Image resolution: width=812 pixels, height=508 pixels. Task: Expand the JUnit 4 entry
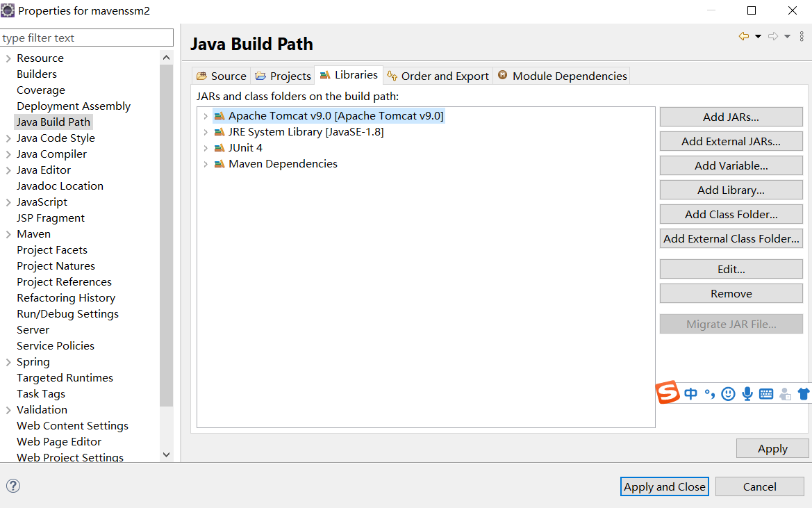pyautogui.click(x=206, y=148)
